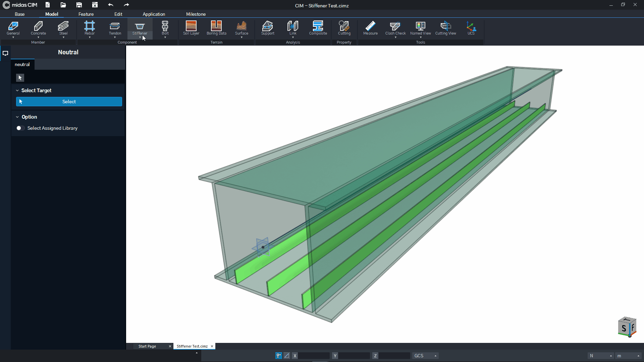
Task: Expand the Stiffener dropdown arrow
Action: [140, 38]
